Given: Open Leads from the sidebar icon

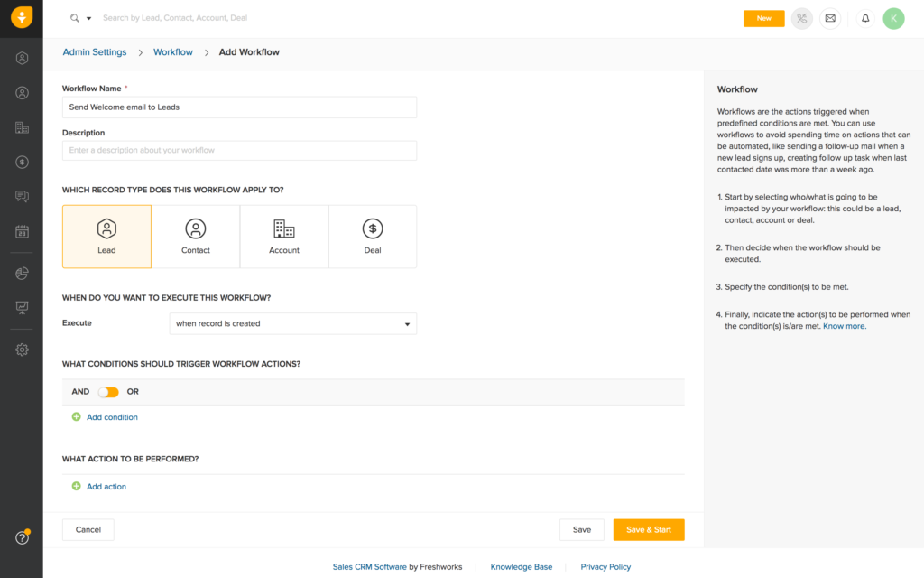Looking at the screenshot, I should [x=22, y=59].
